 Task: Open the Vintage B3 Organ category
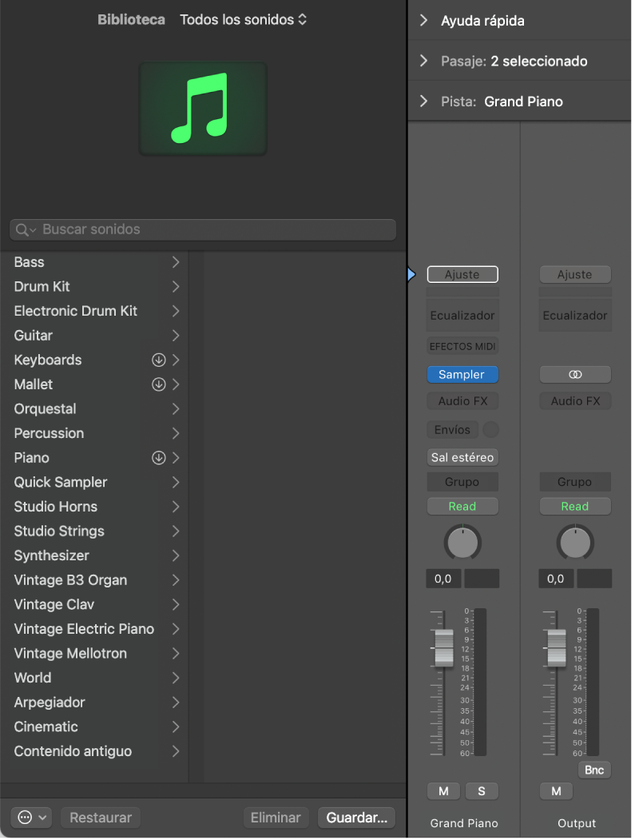[x=70, y=580]
